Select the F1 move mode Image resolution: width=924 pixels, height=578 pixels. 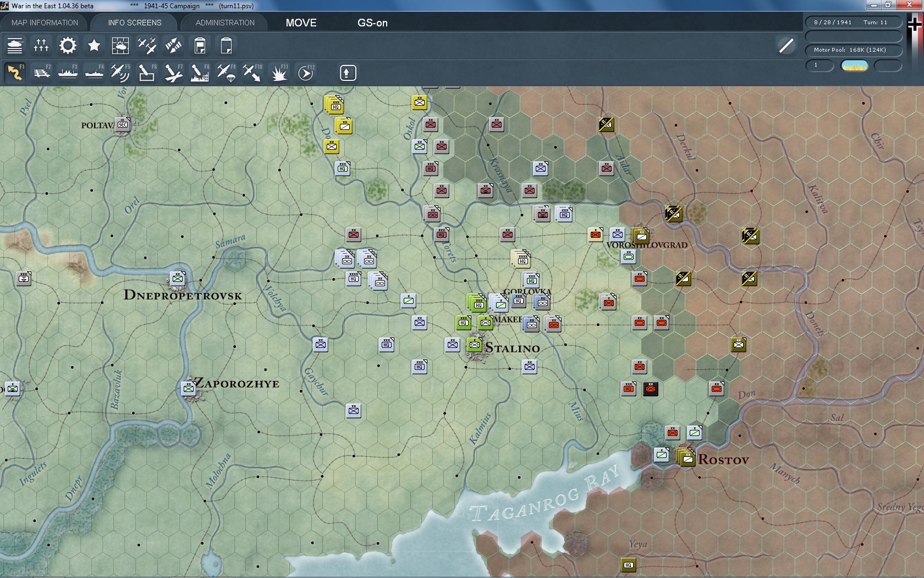point(15,73)
